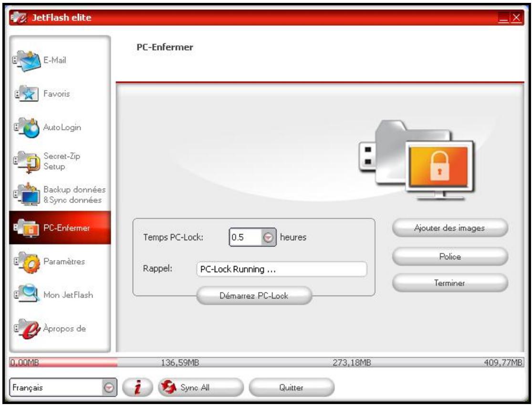Click the Sync All red arrows icon
The height and width of the screenshot is (405, 532).
click(x=168, y=387)
